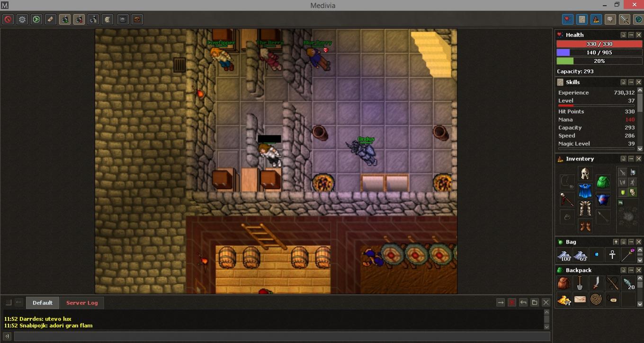The height and width of the screenshot is (343, 644).
Task: Click the chat message input field
Action: [x=282, y=336]
